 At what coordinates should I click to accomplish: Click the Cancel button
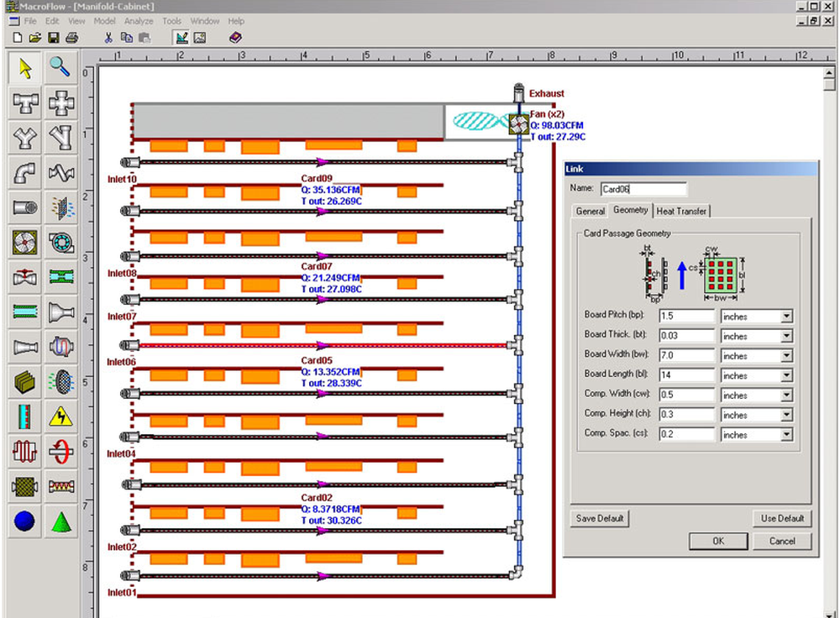[782, 541]
